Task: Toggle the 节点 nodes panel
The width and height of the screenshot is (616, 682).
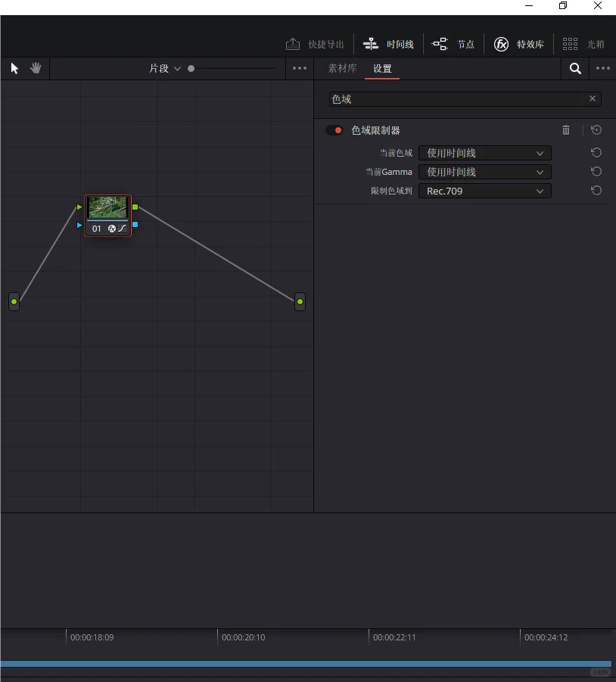Action: tap(453, 45)
